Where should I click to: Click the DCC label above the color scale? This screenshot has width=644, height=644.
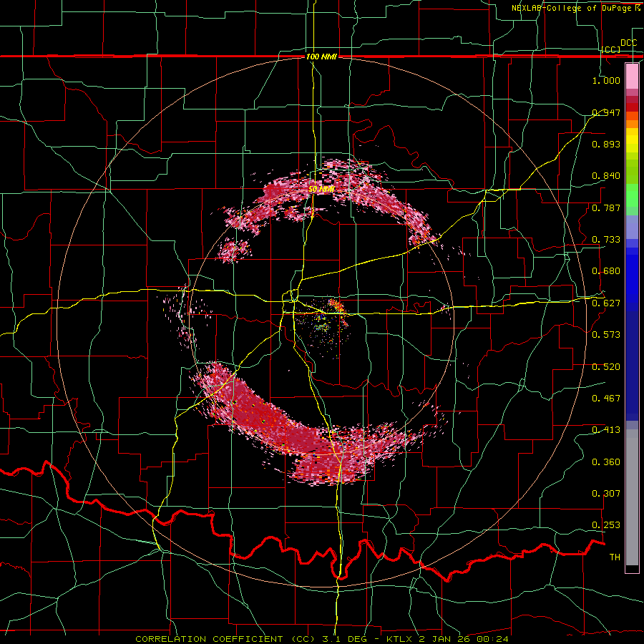coord(628,43)
